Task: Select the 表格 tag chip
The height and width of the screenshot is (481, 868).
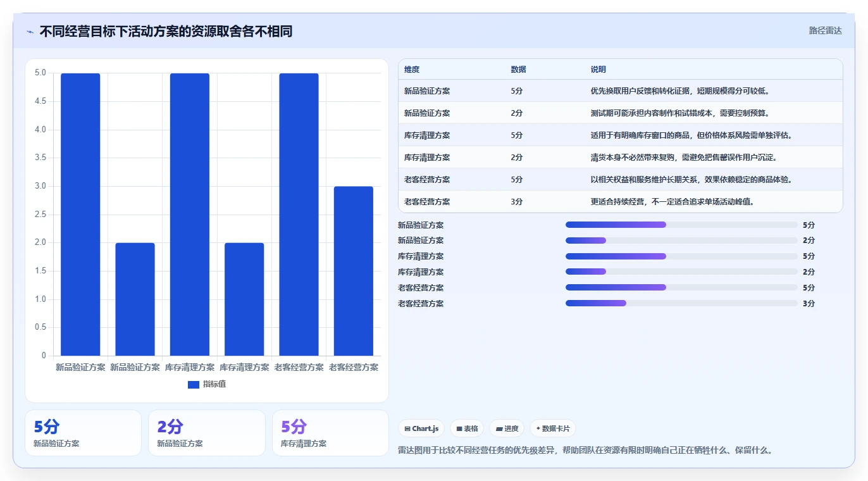Action: pos(467,428)
